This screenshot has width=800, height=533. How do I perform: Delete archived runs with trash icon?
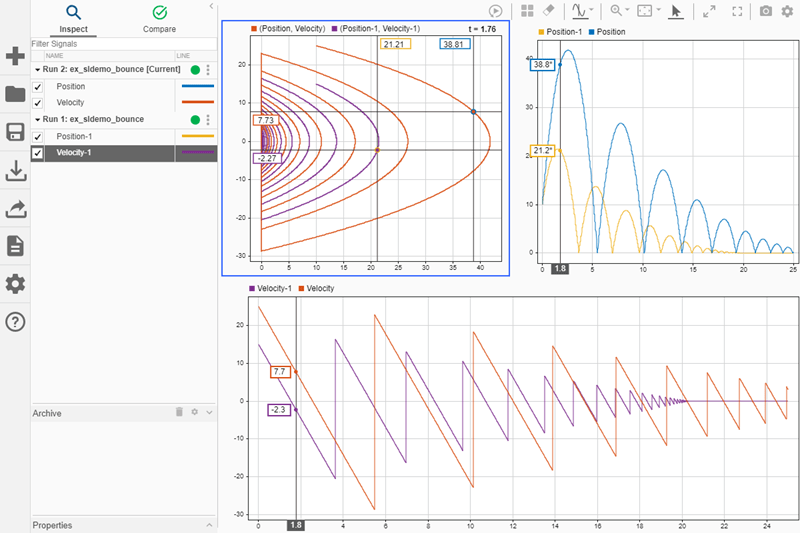pos(180,412)
